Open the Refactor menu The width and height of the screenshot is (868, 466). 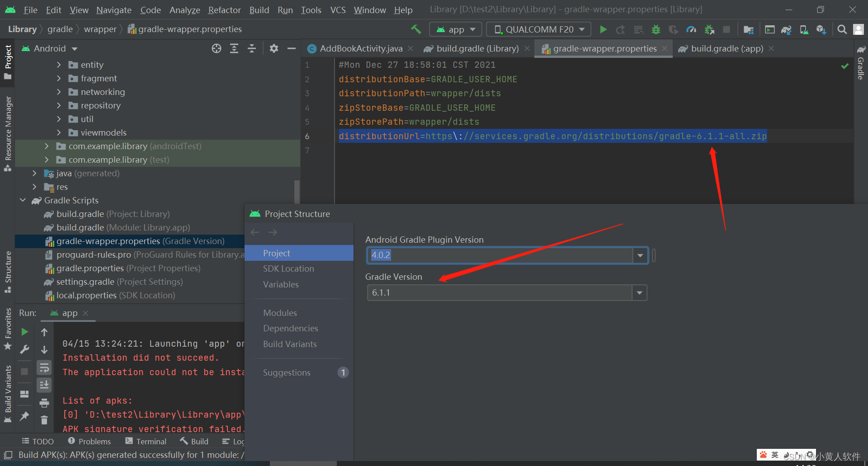224,9
